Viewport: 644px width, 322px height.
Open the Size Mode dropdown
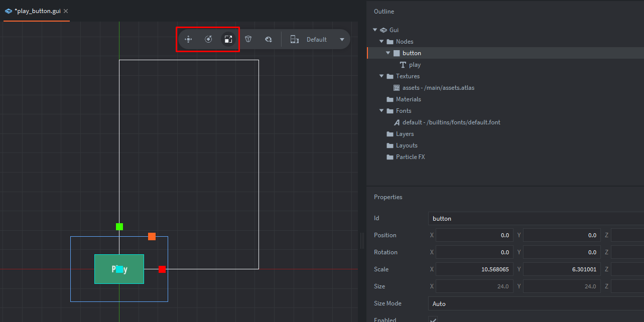coord(535,303)
